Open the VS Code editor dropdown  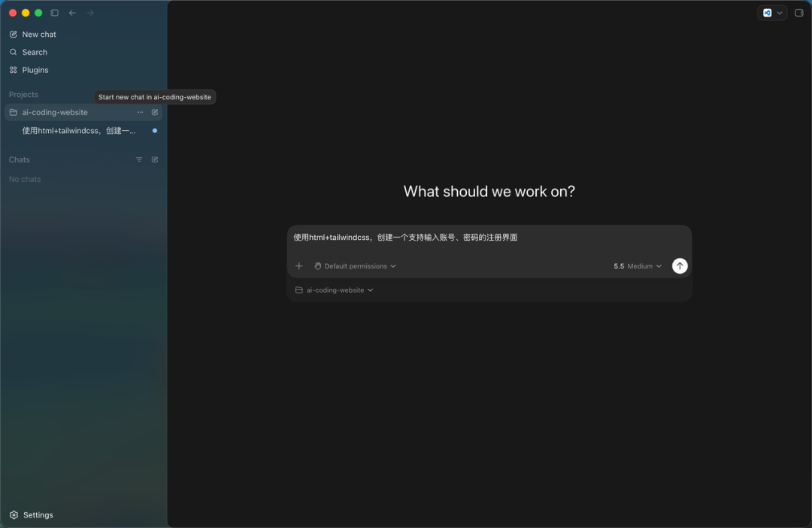click(772, 13)
